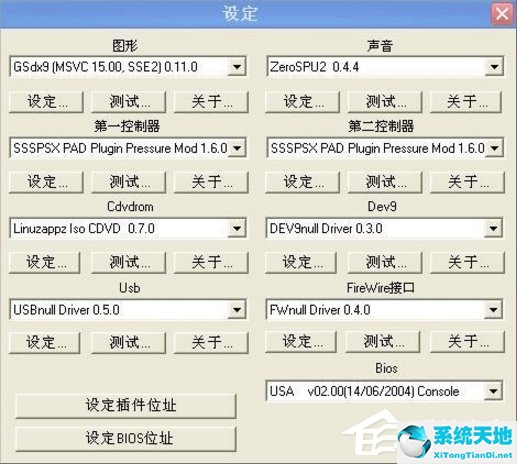This screenshot has height=464, width=517.
Task: Close the 设定 dialog window
Action: click(x=502, y=14)
